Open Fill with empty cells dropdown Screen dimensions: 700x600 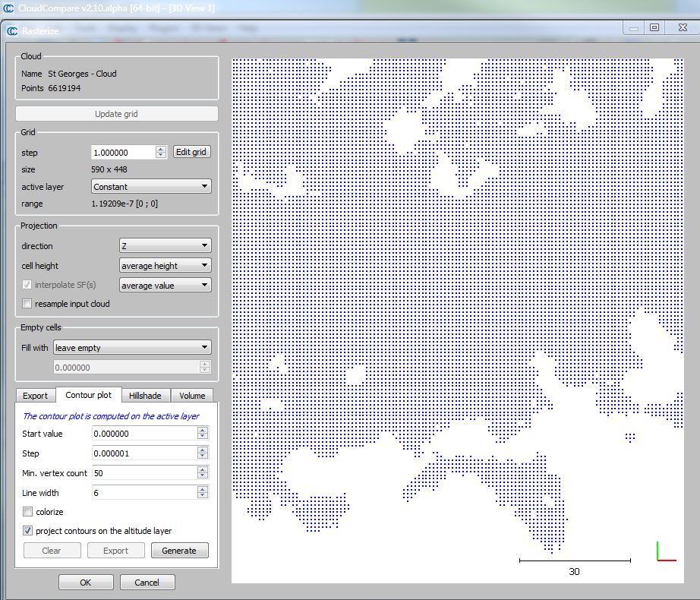pos(131,348)
